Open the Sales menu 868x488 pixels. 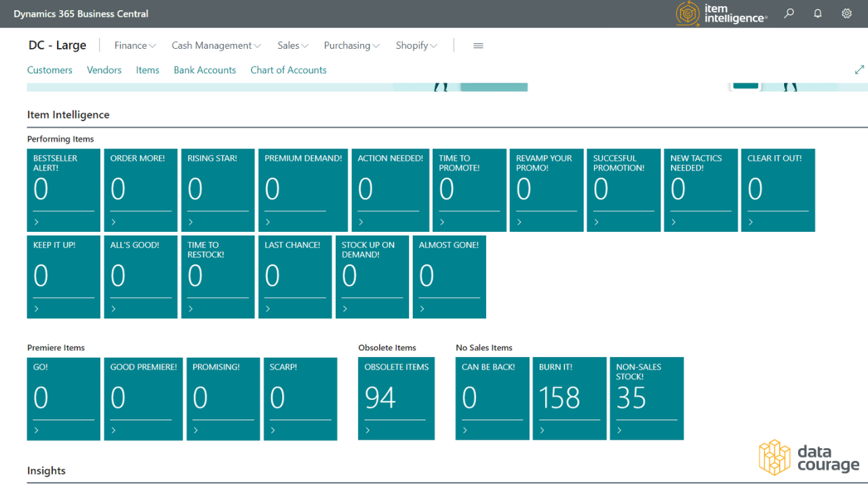click(x=292, y=45)
